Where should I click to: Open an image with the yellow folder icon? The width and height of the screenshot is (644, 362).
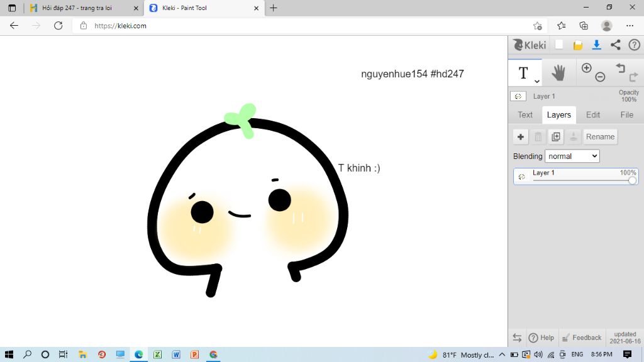[x=578, y=45]
